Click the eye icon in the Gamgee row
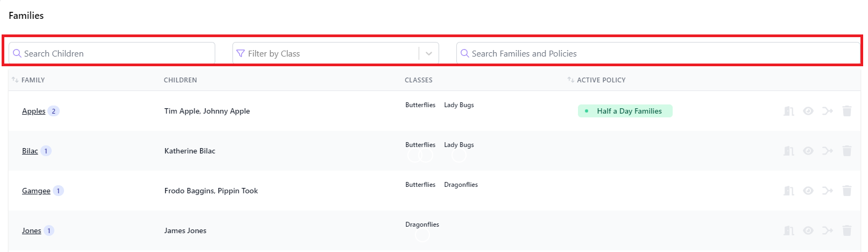This screenshot has height=252, width=868. (808, 191)
